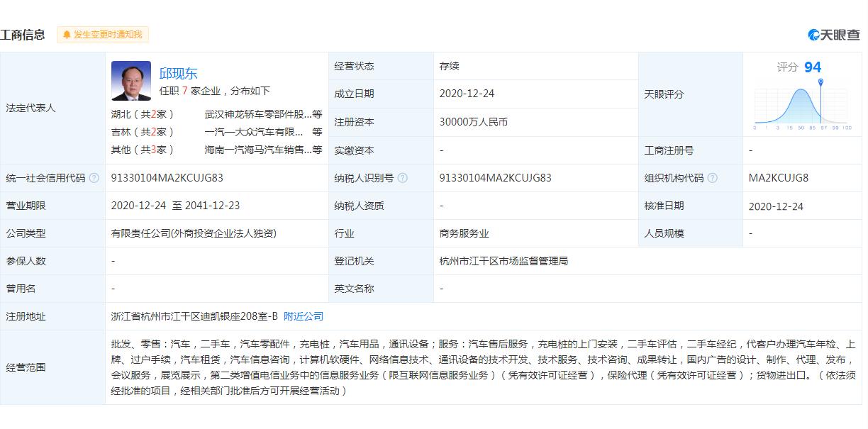Click the 纳税人资质 label cell
Image resolution: width=868 pixels, height=429 pixels.
coord(381,206)
